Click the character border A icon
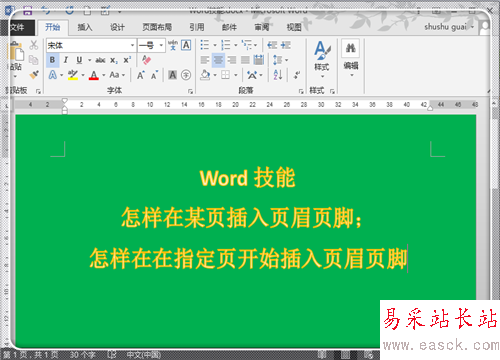Screen dimensions: 500x360 coord(186,45)
